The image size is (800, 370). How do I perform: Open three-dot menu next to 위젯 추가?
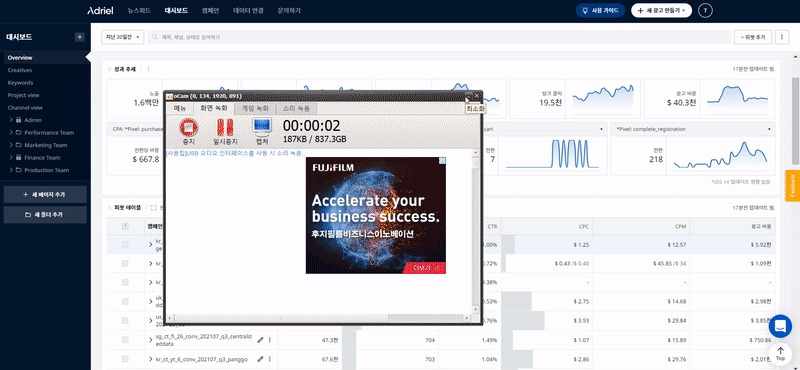tap(782, 37)
